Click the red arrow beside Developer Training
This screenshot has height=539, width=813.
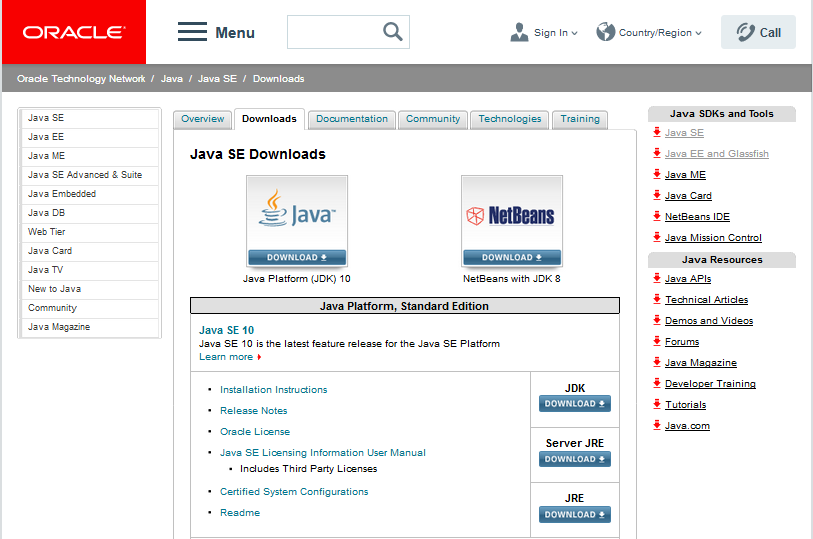pyautogui.click(x=657, y=382)
